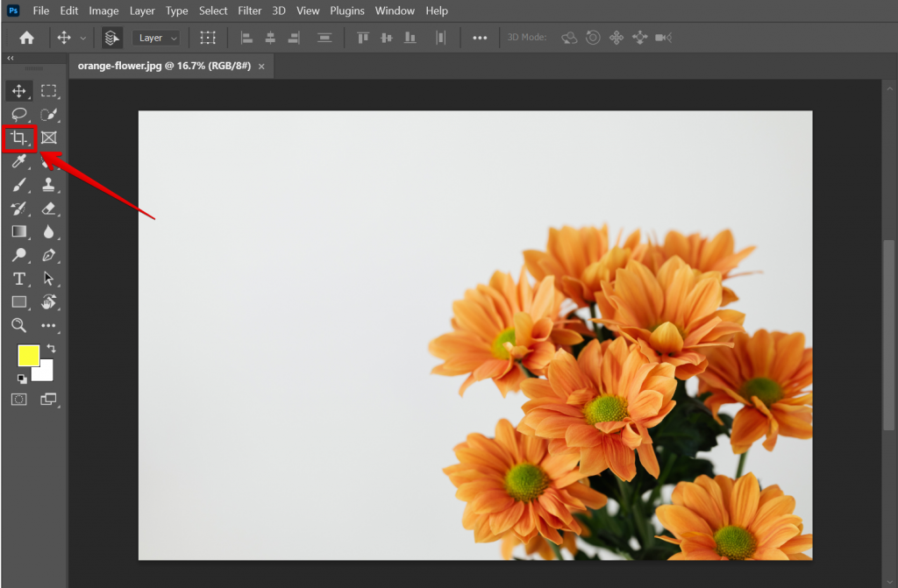Enable Show Transform Controls
Screen dimensions: 898x588
click(x=208, y=38)
